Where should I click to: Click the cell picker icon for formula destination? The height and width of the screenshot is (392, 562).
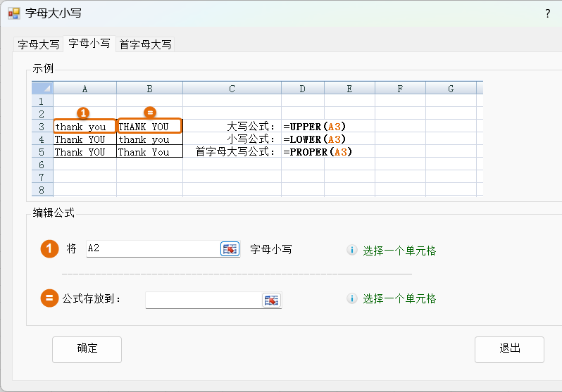(271, 300)
